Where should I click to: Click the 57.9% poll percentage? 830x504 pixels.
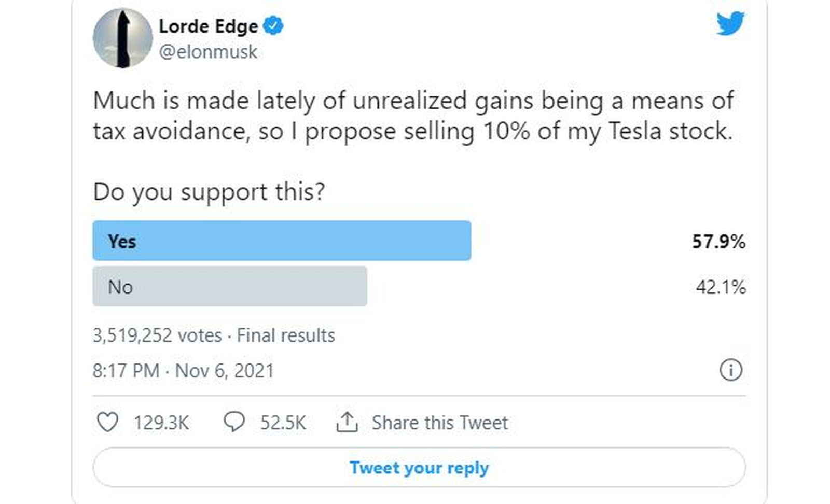coord(718,242)
